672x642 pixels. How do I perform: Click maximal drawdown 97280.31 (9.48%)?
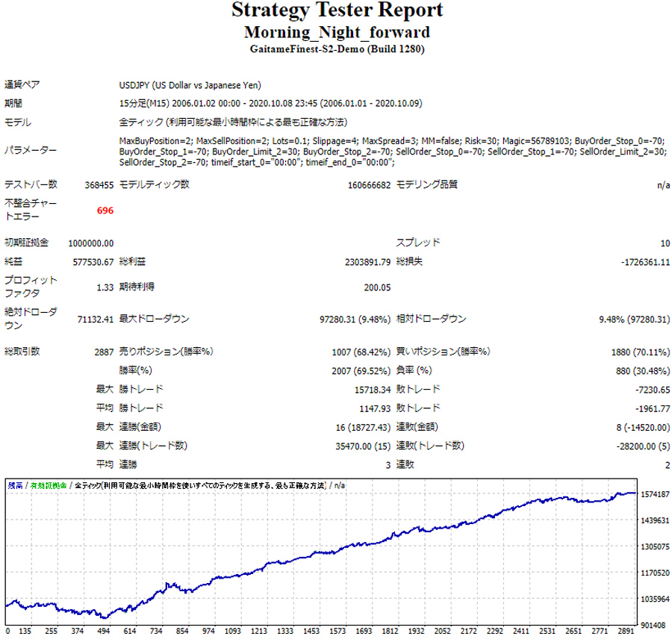click(x=355, y=320)
